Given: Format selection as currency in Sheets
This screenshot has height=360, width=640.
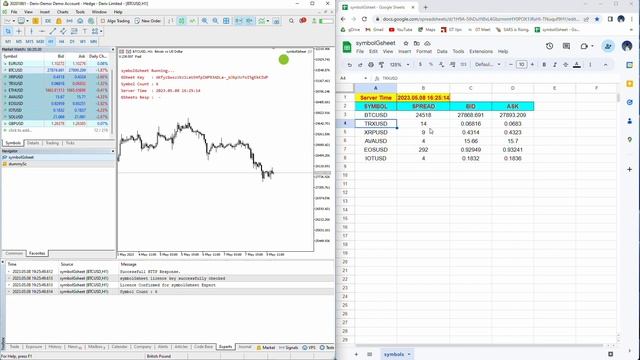Looking at the screenshot, I should tap(420, 64).
